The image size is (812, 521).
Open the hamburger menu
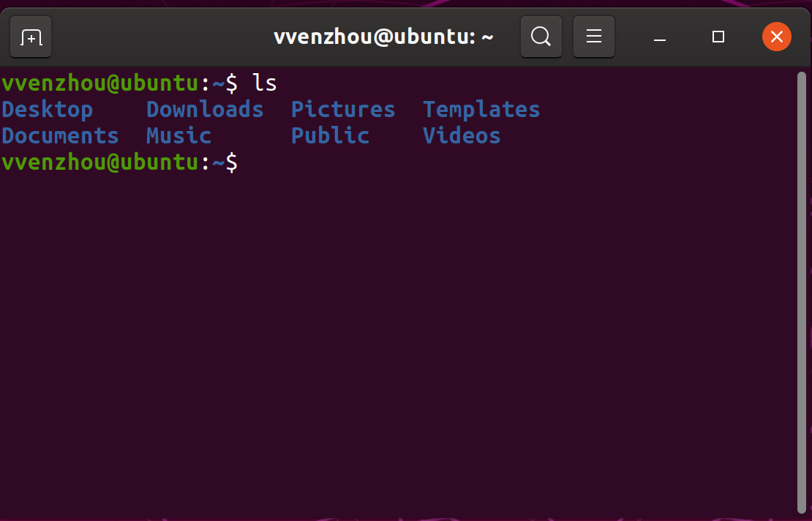(593, 37)
